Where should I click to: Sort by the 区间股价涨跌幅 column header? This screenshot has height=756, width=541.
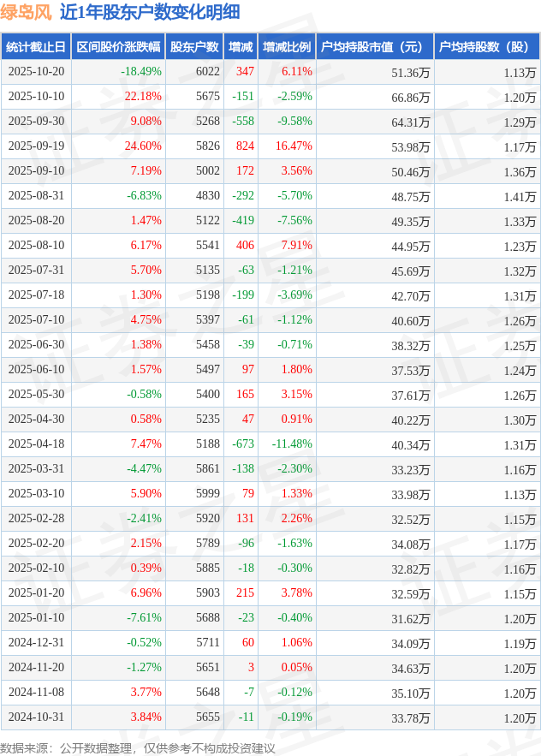coord(118,47)
